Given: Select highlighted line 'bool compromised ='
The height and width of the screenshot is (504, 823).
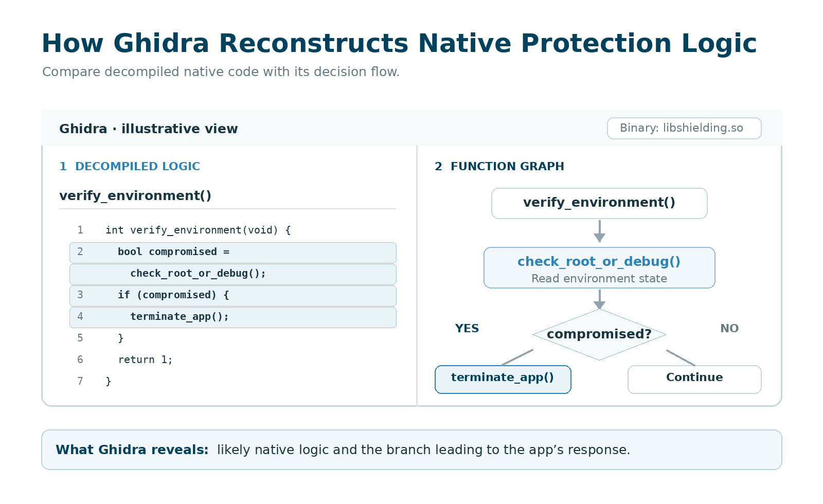Looking at the screenshot, I should click(x=233, y=253).
